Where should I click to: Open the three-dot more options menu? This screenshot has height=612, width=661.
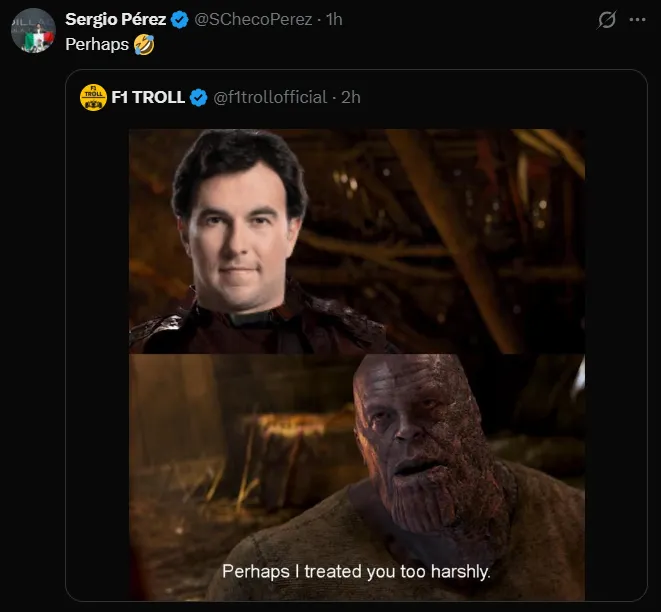click(x=637, y=19)
